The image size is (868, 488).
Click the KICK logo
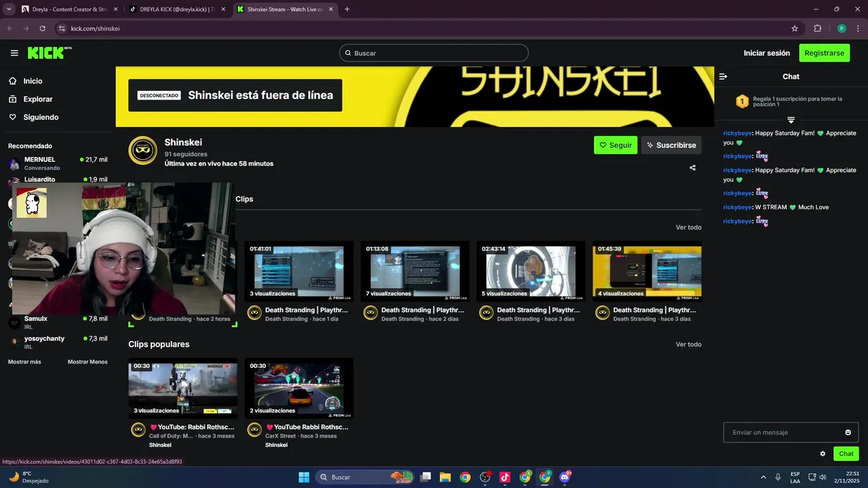50,53
